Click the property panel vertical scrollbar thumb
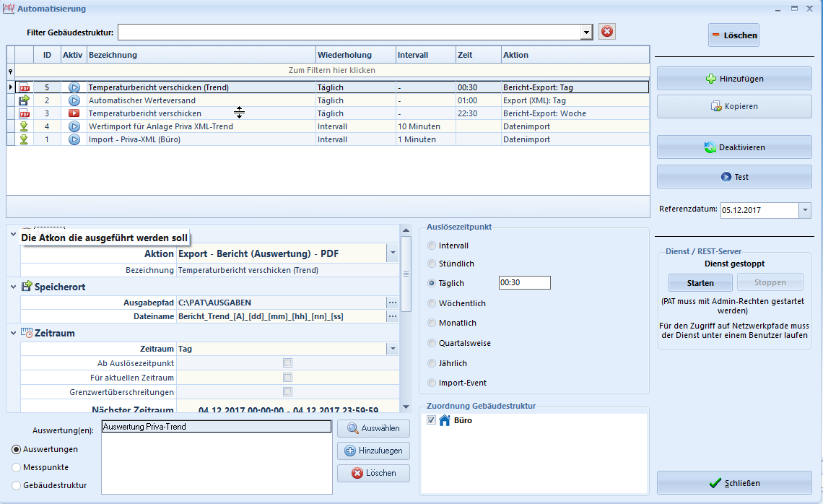This screenshot has height=504, width=823. 406,274
